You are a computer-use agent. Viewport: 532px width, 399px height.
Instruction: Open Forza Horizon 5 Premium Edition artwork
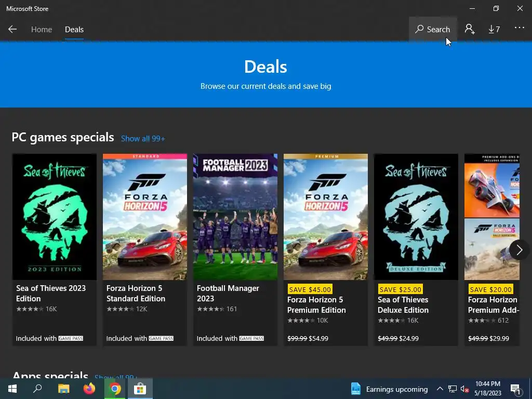click(326, 217)
